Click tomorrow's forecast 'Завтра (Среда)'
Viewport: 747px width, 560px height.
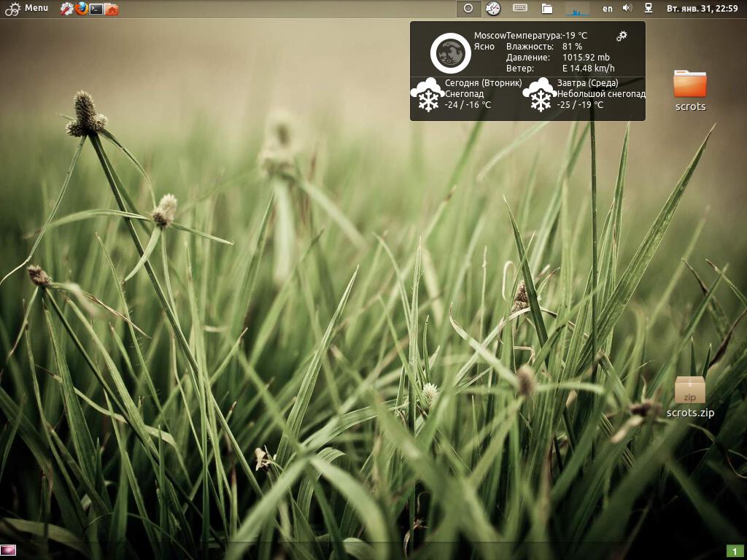point(587,83)
